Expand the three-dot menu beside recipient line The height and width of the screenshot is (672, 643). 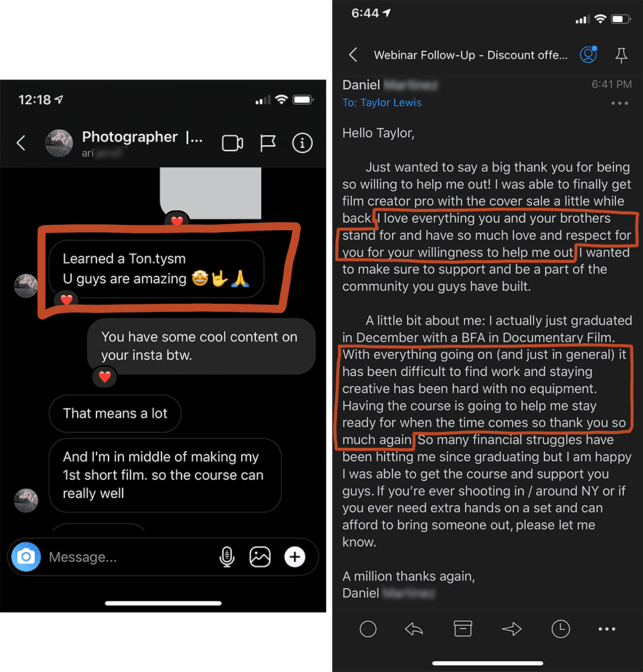620,103
